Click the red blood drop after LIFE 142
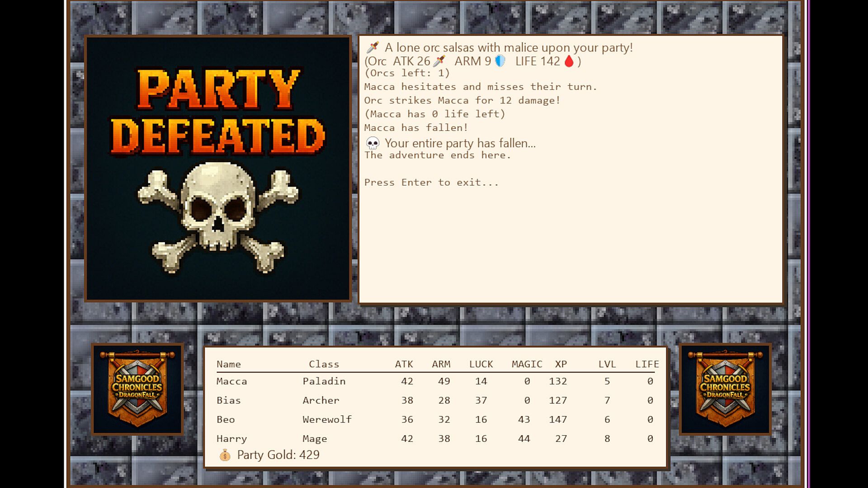Image resolution: width=868 pixels, height=488 pixels. (x=569, y=61)
